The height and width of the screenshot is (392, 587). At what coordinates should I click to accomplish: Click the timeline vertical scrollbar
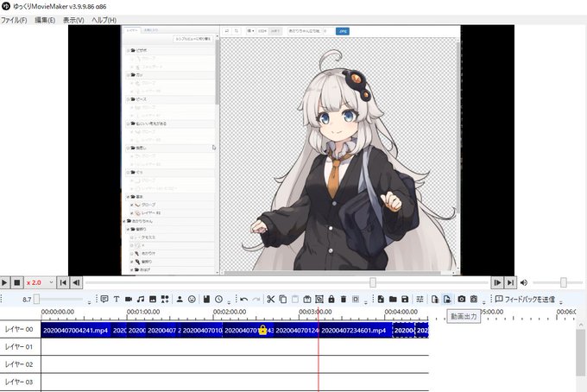point(580,352)
